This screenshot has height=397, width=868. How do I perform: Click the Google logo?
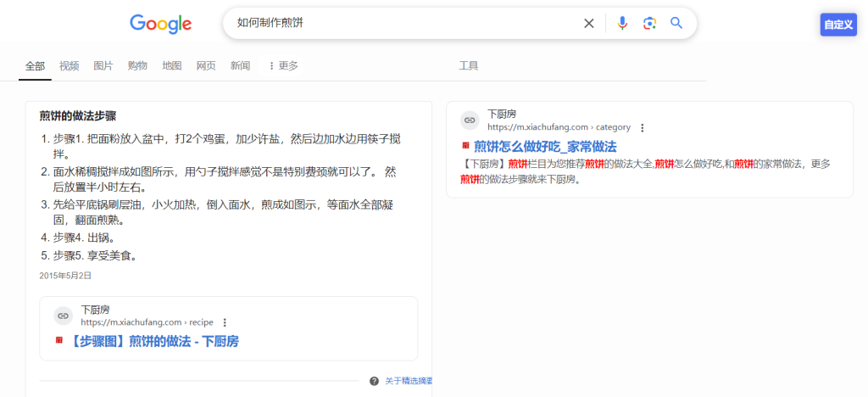(x=160, y=24)
